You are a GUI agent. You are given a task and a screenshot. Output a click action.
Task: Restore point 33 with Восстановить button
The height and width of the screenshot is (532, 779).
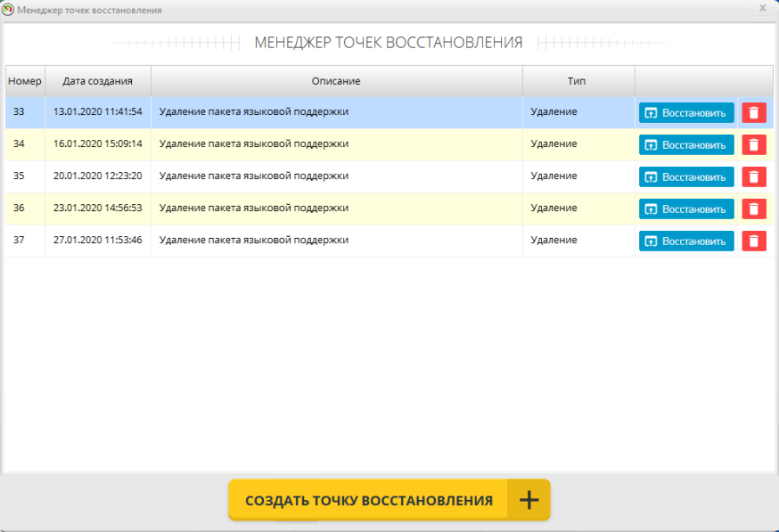coord(686,113)
